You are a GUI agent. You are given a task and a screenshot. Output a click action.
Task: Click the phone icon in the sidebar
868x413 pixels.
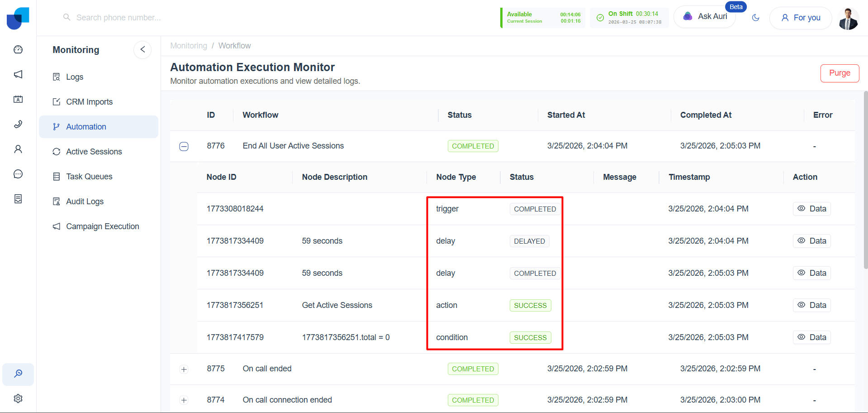[x=18, y=124]
